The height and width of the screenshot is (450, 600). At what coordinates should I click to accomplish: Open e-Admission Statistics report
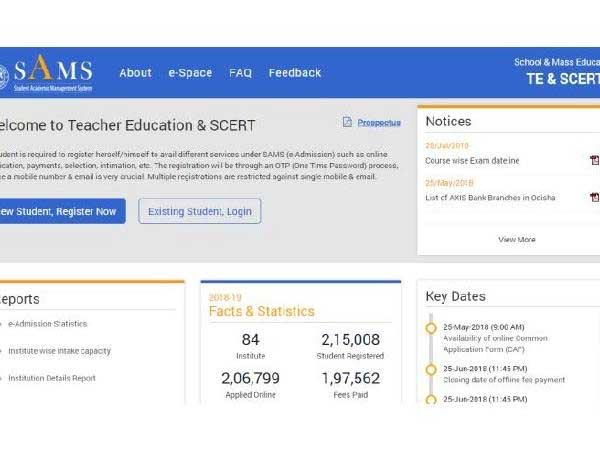pyautogui.click(x=47, y=324)
